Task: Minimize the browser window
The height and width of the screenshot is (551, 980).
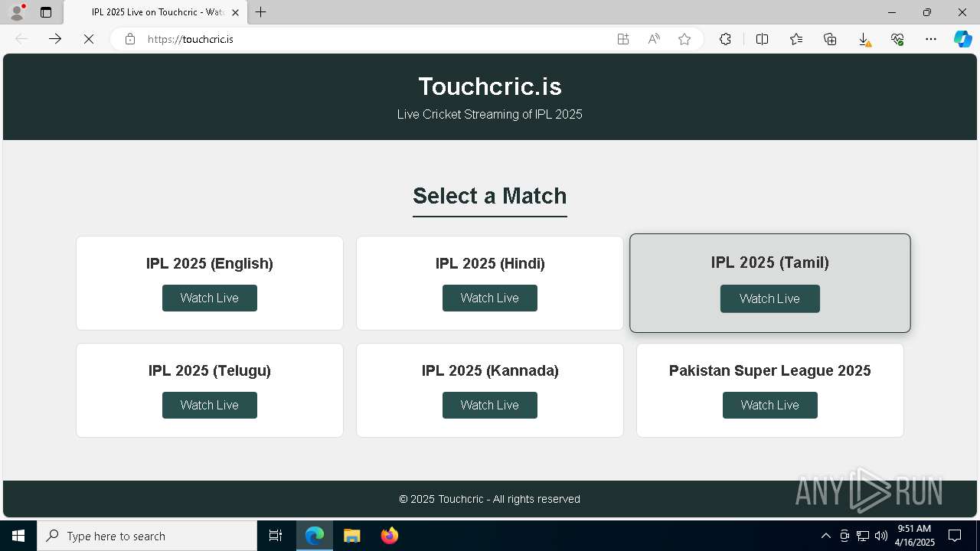Action: (x=892, y=12)
